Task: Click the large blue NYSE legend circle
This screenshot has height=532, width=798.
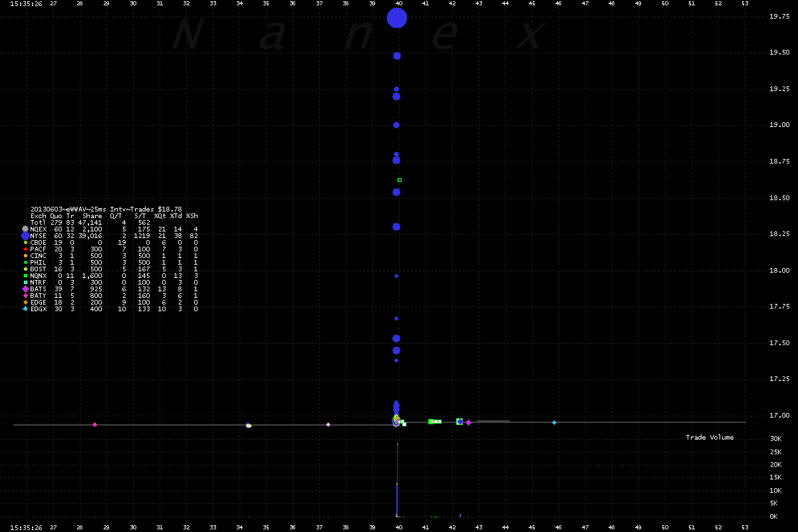Action: pyautogui.click(x=25, y=235)
